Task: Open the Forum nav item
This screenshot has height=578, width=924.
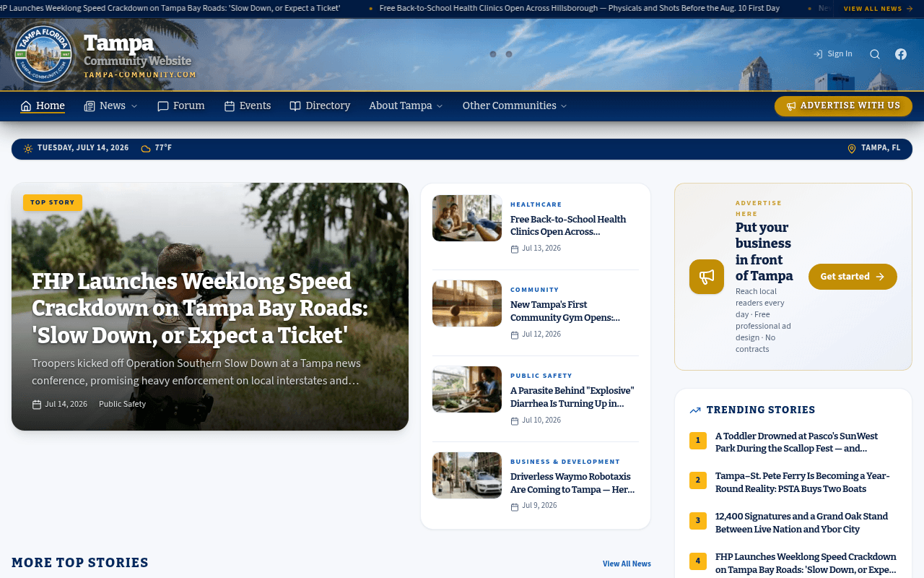Action: 181,106
